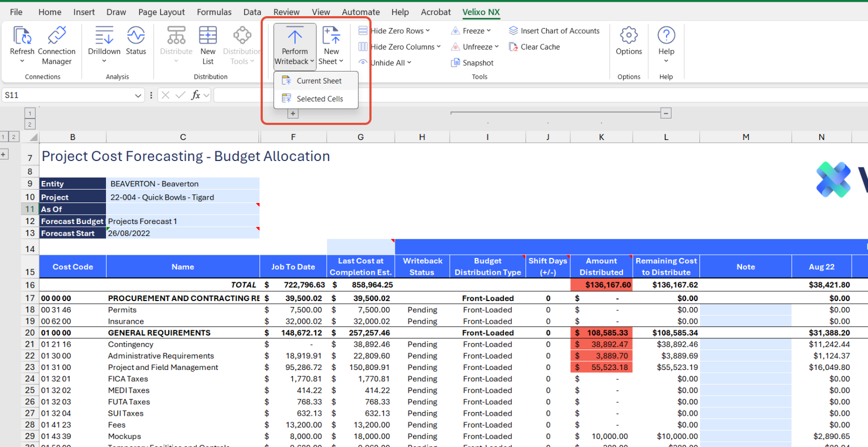
Task: Switch to the Formulas ribbon tab
Action: click(x=214, y=12)
